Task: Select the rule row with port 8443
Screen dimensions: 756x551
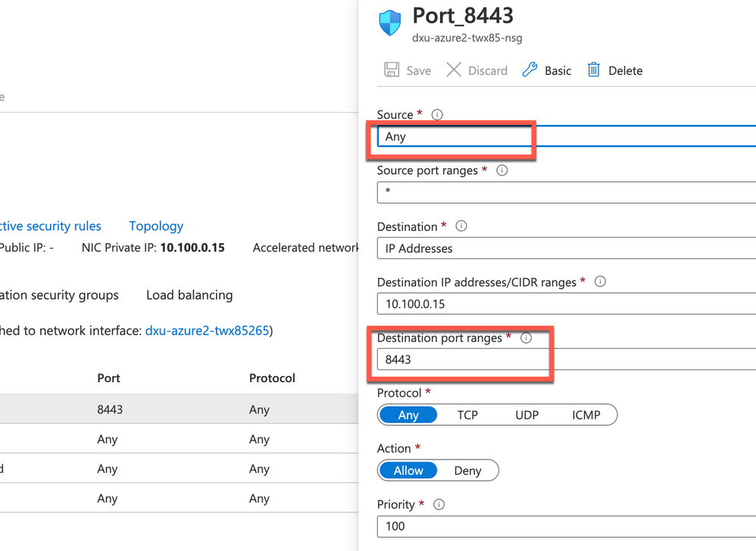Action: 179,409
